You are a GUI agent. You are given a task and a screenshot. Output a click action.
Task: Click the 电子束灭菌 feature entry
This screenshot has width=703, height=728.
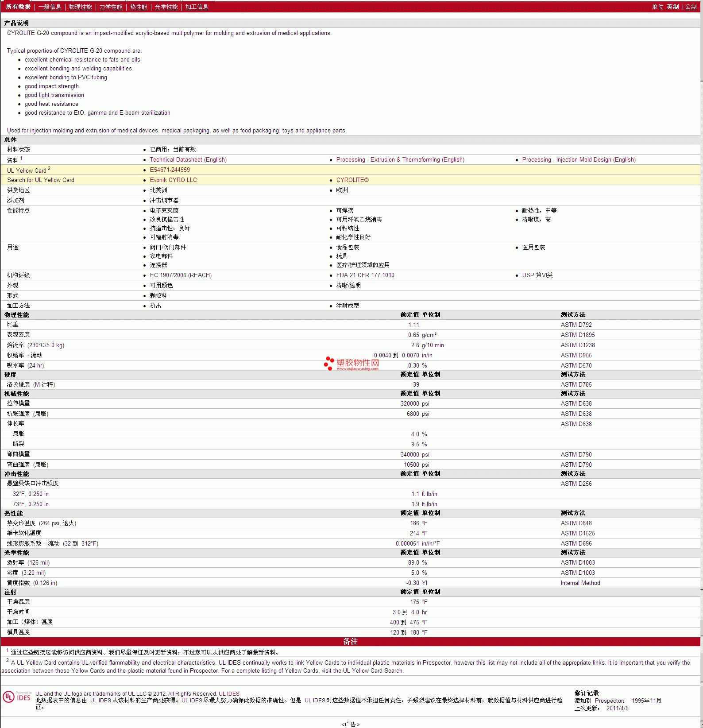pyautogui.click(x=164, y=211)
